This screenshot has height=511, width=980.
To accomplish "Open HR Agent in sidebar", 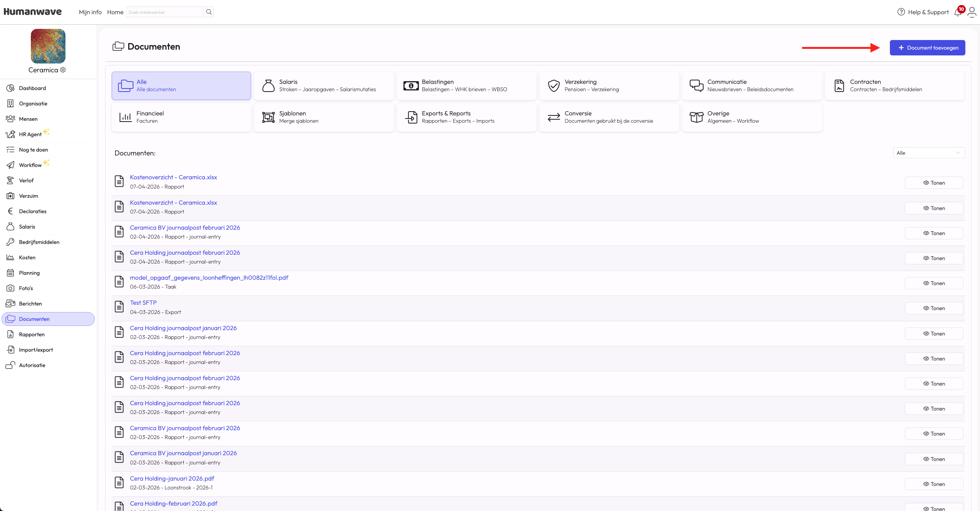I will (30, 134).
